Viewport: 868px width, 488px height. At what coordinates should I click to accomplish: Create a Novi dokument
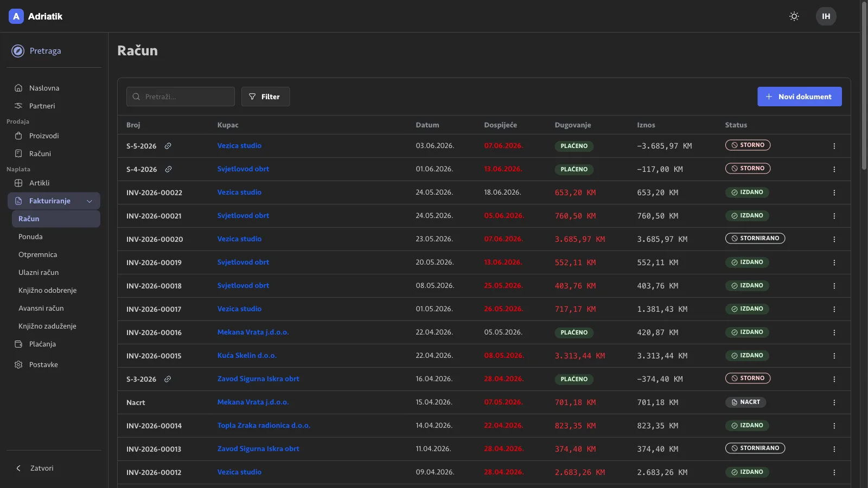(800, 97)
